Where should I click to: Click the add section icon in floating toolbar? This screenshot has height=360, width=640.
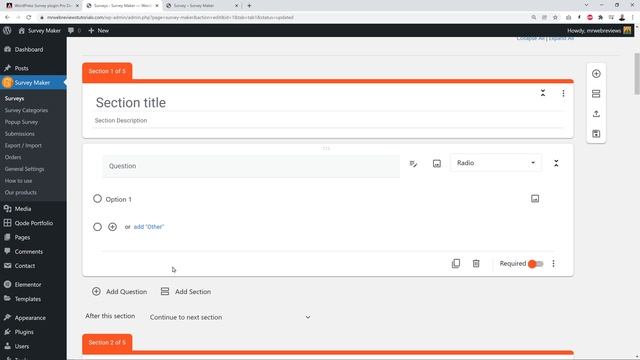596,94
